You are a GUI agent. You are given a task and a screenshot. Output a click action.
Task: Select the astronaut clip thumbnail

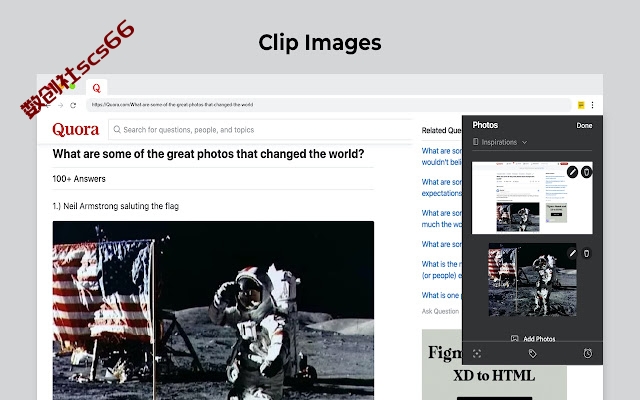tap(532, 280)
